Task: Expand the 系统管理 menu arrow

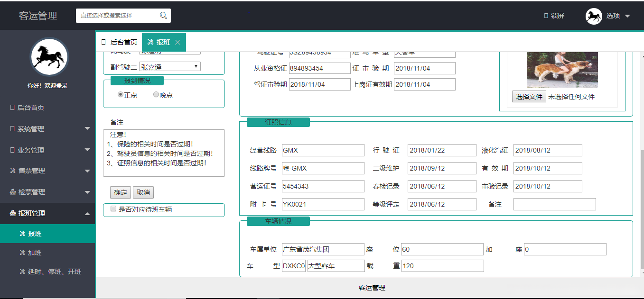Action: [x=87, y=128]
